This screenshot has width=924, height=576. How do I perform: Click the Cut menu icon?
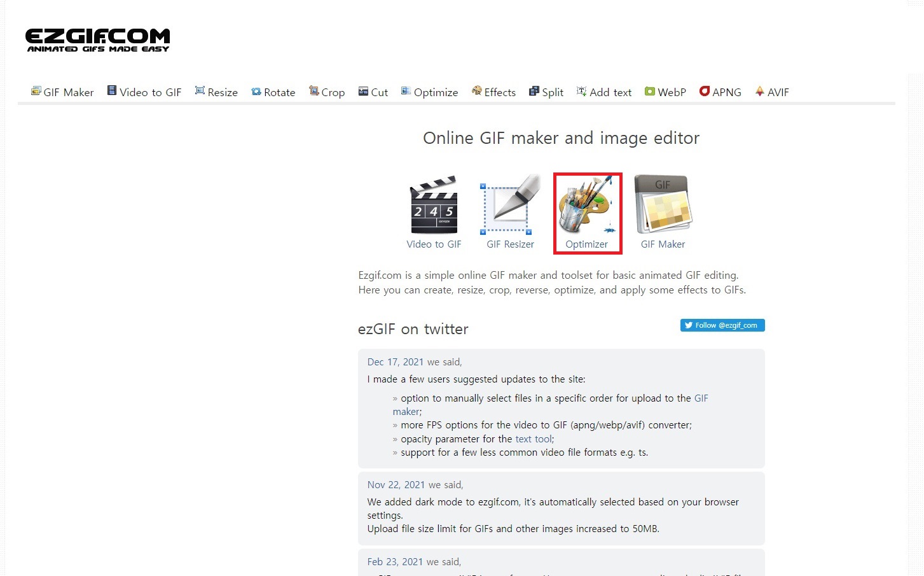(363, 92)
